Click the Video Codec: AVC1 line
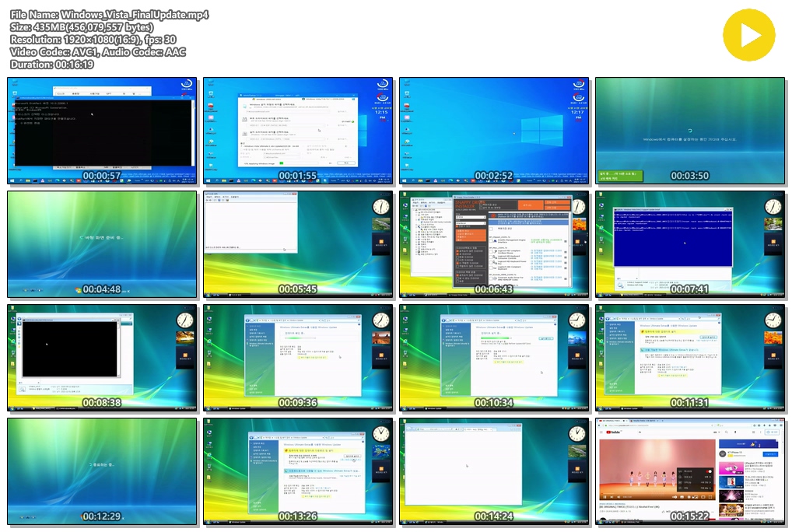The width and height of the screenshot is (792, 532). point(98,52)
